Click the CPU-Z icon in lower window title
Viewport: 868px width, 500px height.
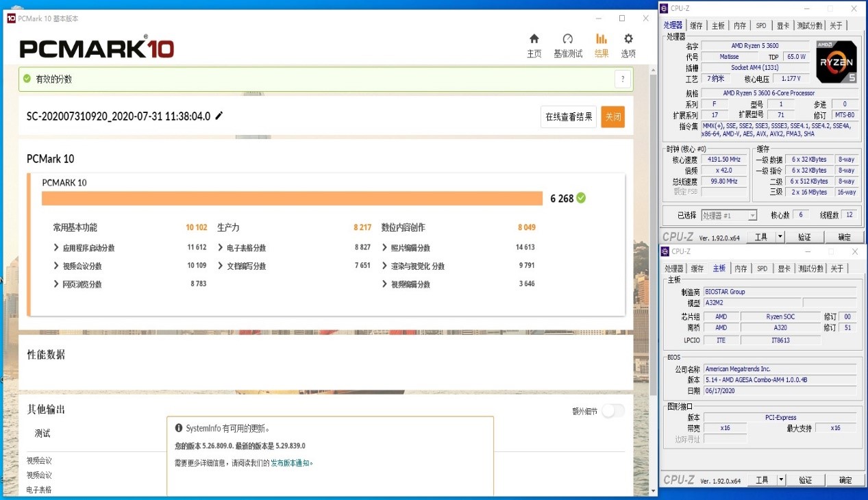click(x=665, y=251)
